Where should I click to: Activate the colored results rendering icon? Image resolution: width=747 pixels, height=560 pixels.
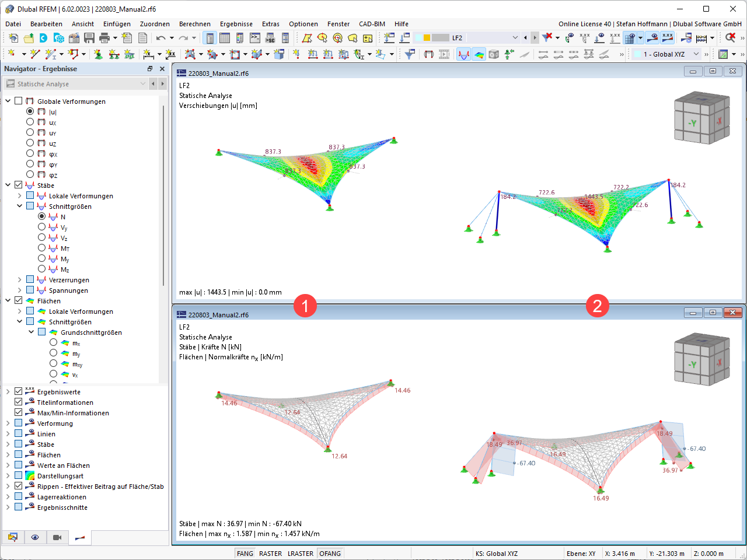click(479, 53)
